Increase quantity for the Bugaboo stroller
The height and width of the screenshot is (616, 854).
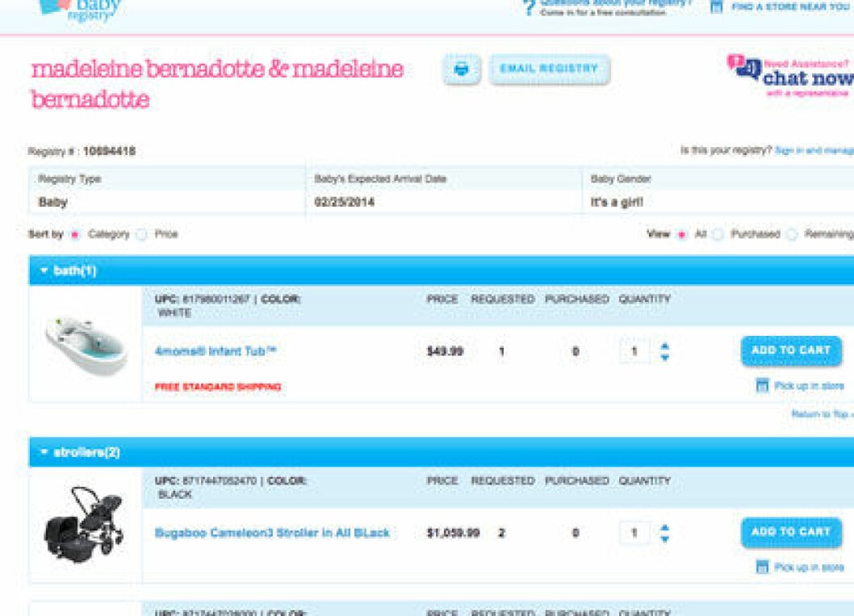tap(664, 527)
